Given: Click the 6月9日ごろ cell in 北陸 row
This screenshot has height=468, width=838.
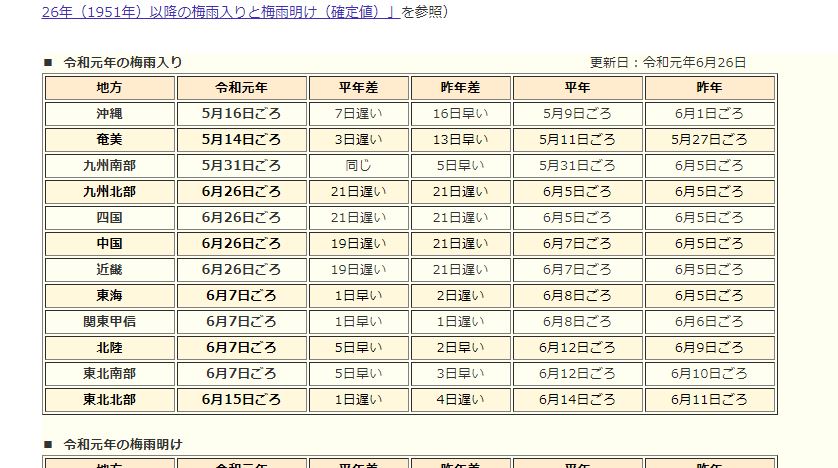Looking at the screenshot, I should pyautogui.click(x=709, y=348).
